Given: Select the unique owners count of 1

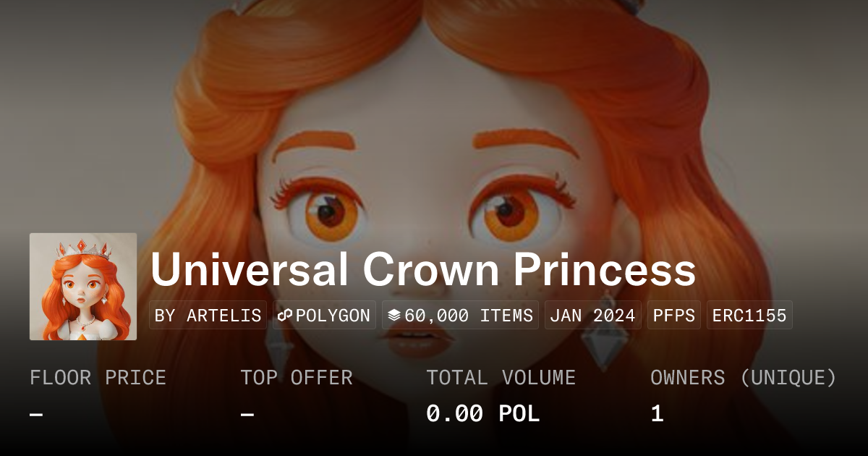Looking at the screenshot, I should pyautogui.click(x=657, y=414).
